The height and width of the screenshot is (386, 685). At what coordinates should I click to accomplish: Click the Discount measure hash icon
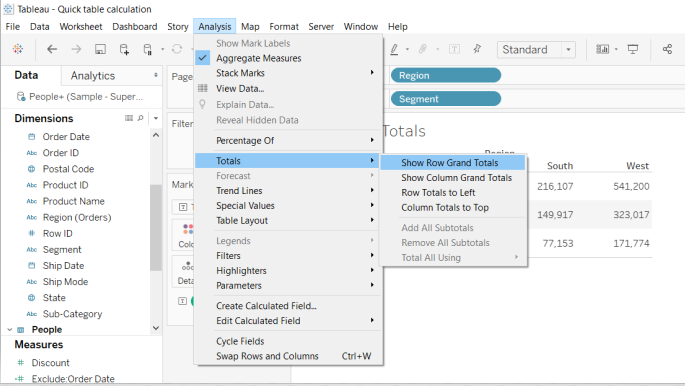pos(20,362)
